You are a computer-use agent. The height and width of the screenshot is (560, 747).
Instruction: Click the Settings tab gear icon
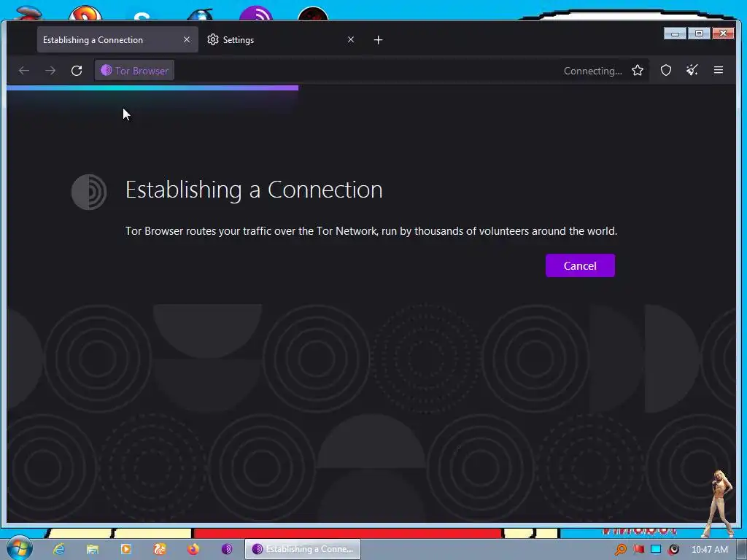coord(213,39)
